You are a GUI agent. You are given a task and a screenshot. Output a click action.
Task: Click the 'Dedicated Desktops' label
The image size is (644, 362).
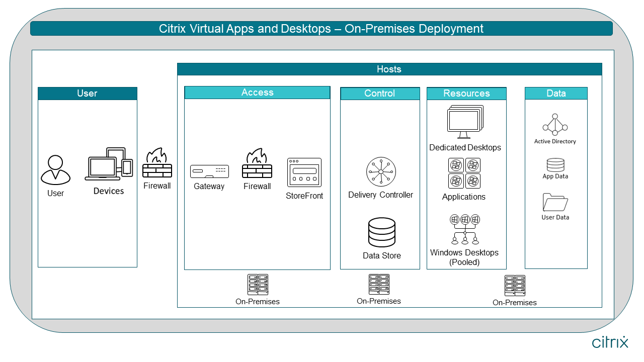click(x=465, y=148)
